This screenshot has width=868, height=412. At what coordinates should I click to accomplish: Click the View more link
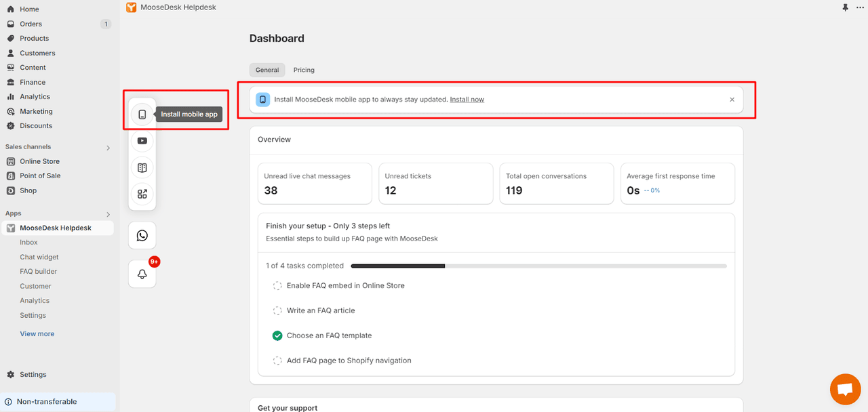pos(37,333)
